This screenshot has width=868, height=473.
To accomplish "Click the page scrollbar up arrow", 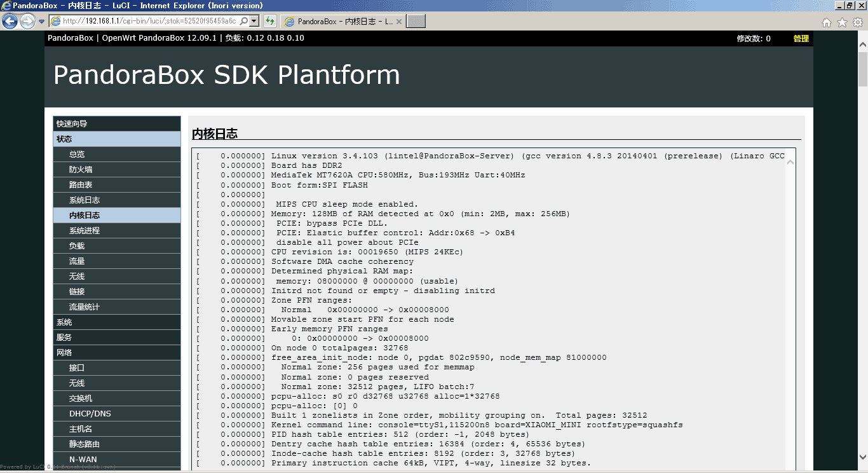I will [862, 45].
